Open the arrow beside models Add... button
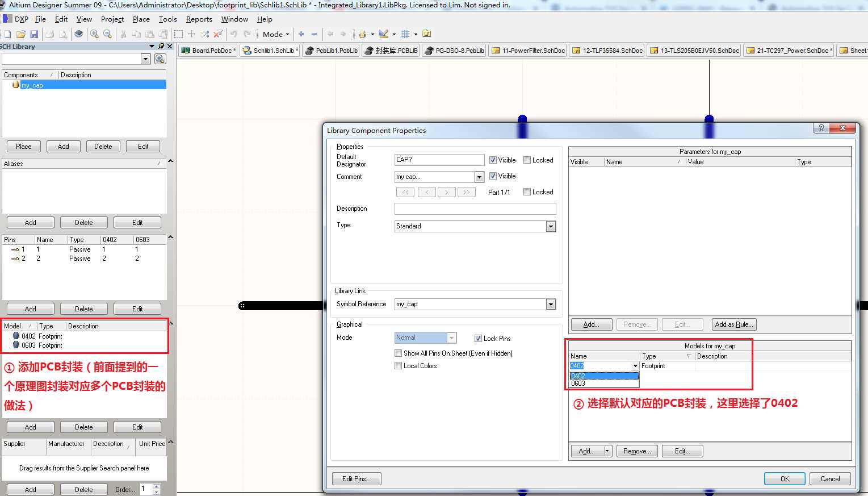868x496 pixels. (607, 451)
